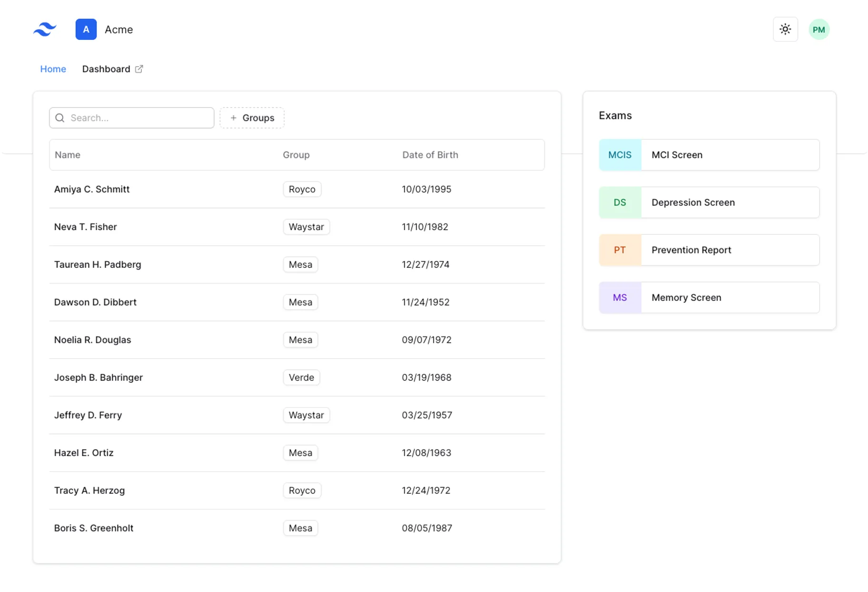Screen dimensions: 868x592
Task: Open Dashboard via its external link icon
Action: (138, 68)
